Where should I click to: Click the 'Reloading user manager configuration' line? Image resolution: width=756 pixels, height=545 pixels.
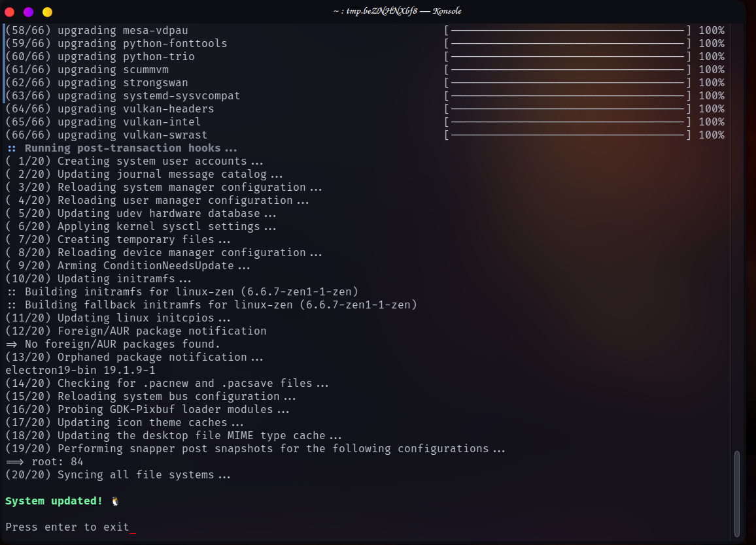(157, 200)
